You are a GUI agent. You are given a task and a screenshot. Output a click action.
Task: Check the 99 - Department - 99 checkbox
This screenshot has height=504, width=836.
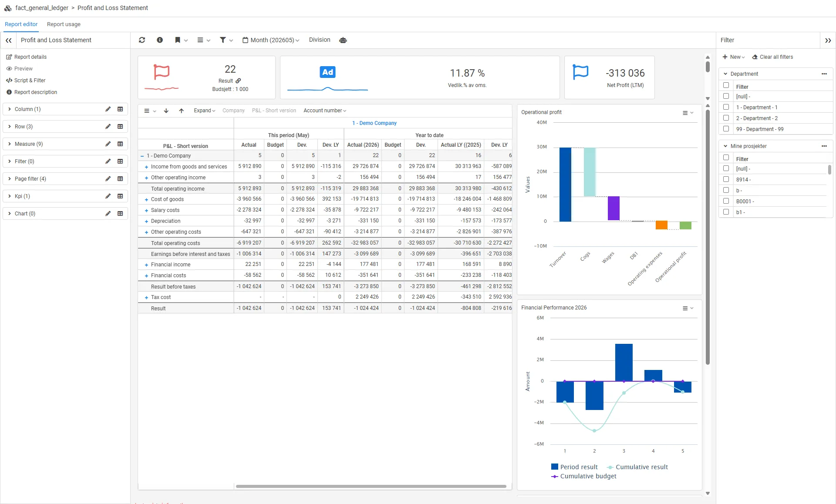(726, 129)
